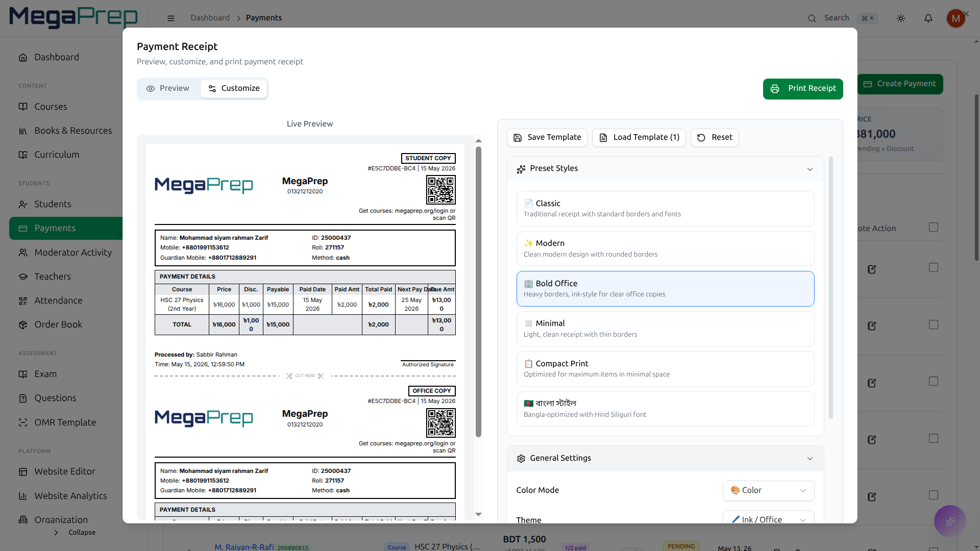Click the live preview vertical scrollbar thumb
The image size is (980, 551).
click(478, 292)
